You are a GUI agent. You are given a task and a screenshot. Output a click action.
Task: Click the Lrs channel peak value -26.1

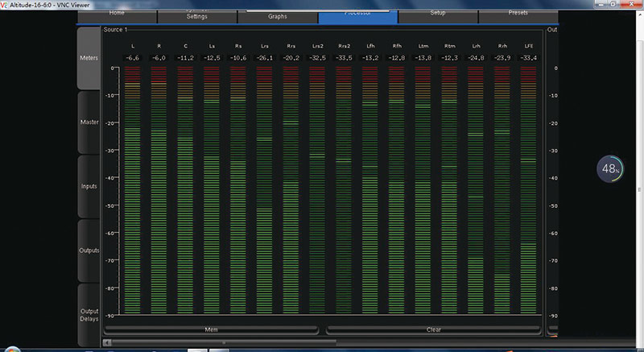click(265, 58)
